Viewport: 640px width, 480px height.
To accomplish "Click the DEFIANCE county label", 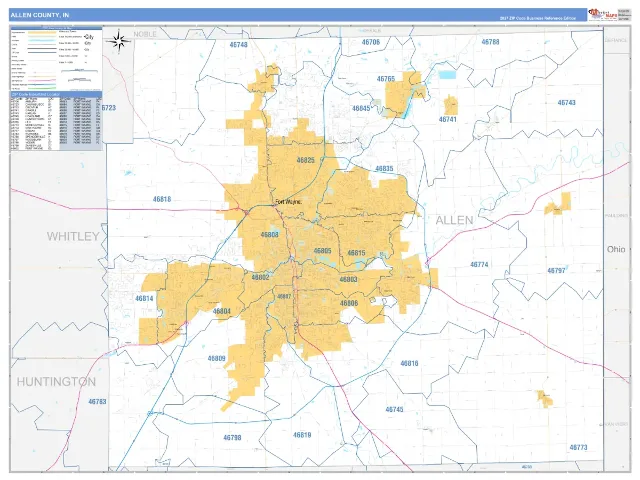I will (616, 40).
